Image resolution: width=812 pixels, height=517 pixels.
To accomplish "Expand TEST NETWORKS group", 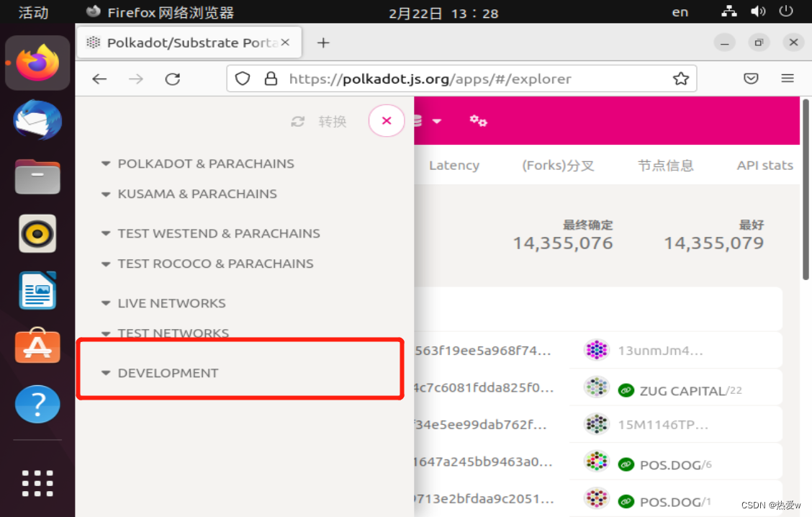I will pyautogui.click(x=165, y=333).
